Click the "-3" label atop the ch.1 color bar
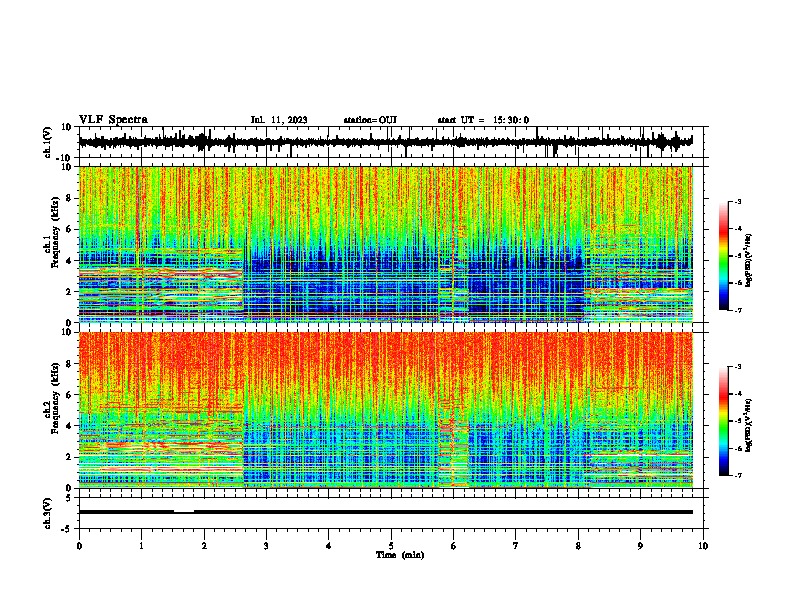Screen dimensions: 792x612 pyautogui.click(x=737, y=201)
